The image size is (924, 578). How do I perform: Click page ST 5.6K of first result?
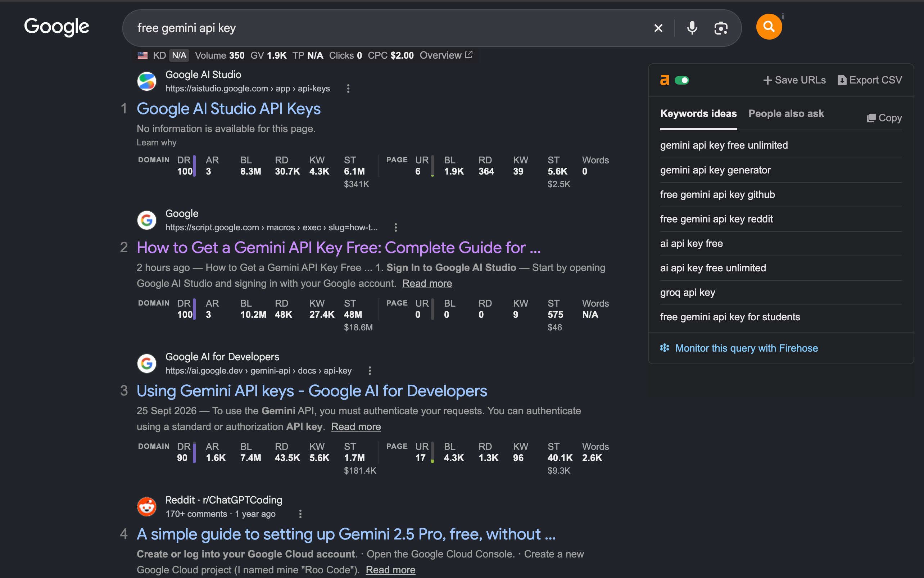click(557, 166)
